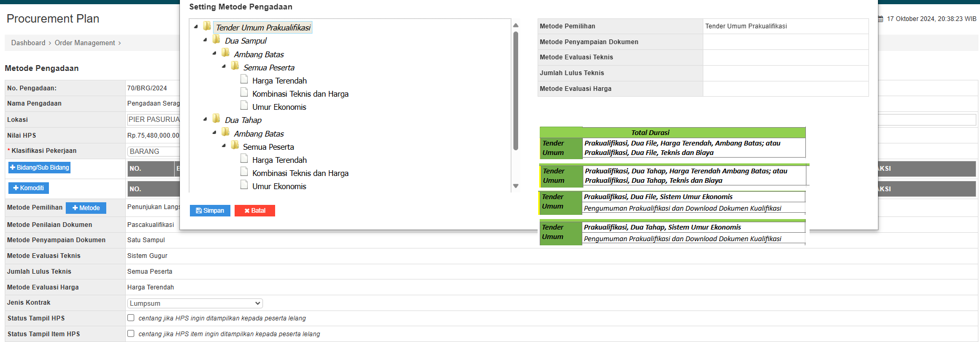
Task: Collapse Ambang Batas arrow under Dua Tahap
Action: click(x=214, y=133)
